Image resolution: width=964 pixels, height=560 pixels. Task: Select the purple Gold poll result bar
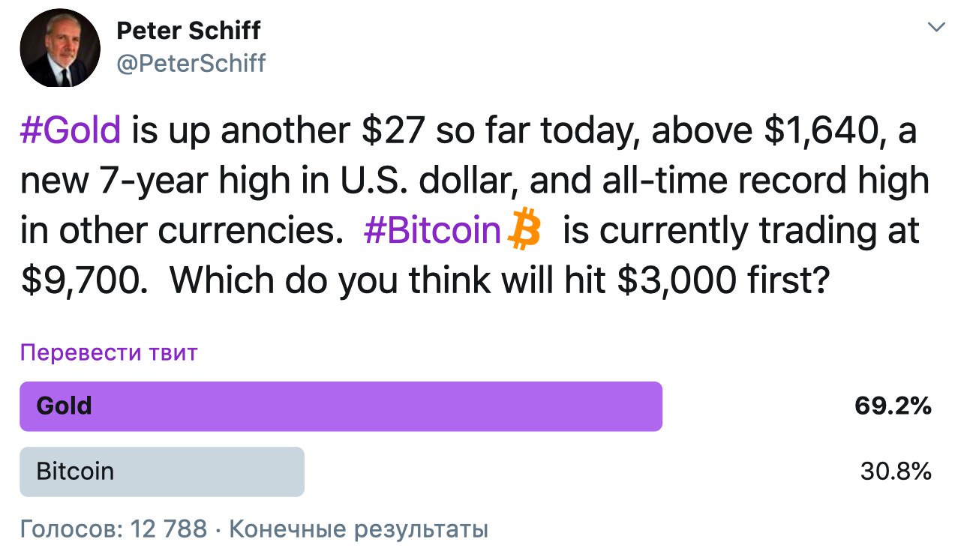click(341, 406)
